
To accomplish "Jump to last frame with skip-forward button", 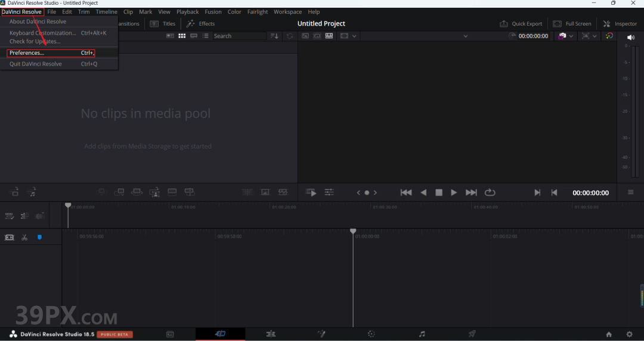I will tap(471, 193).
